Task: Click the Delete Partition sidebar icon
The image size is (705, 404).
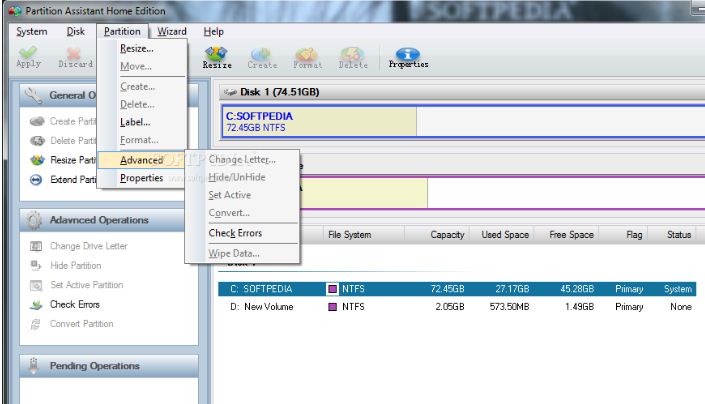Action: [x=37, y=141]
